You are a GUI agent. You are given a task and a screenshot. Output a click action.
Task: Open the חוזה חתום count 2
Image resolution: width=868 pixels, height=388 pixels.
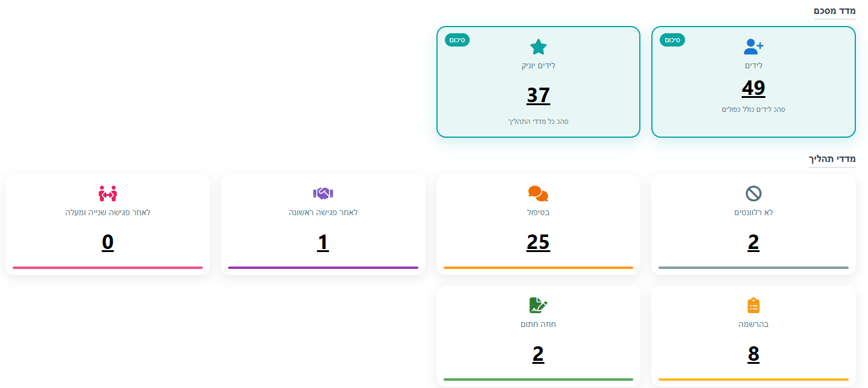click(538, 354)
